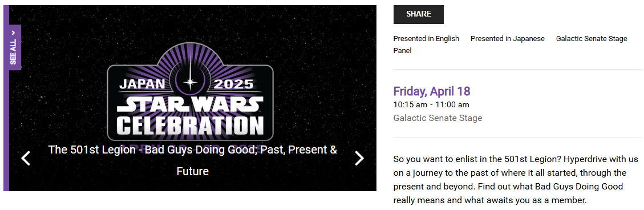The width and height of the screenshot is (644, 210).
Task: Click the 10:15 am - 11:00 am time
Action: (x=431, y=105)
